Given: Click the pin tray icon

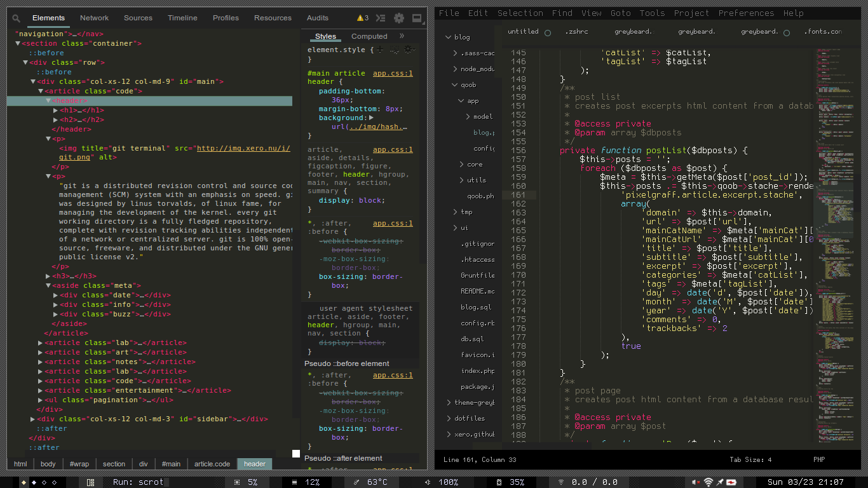Looking at the screenshot, I should (720, 482).
